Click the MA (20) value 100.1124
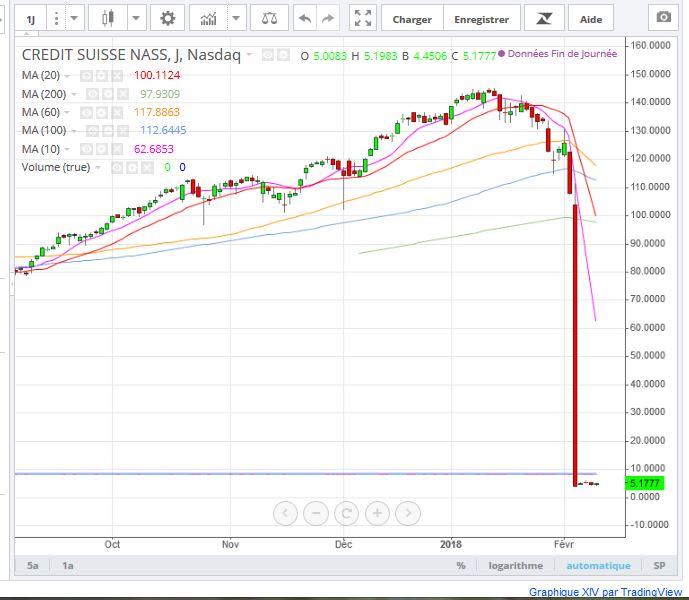 [157, 75]
